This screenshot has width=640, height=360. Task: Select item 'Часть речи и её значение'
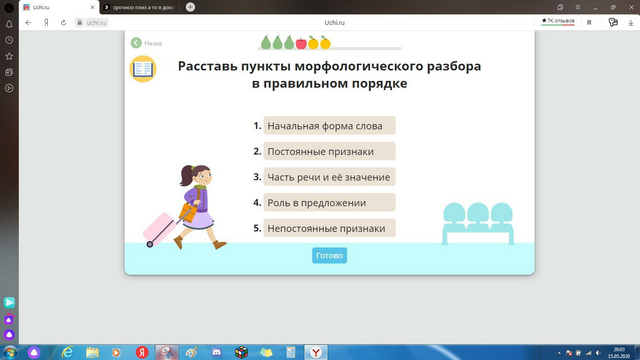[x=329, y=177]
